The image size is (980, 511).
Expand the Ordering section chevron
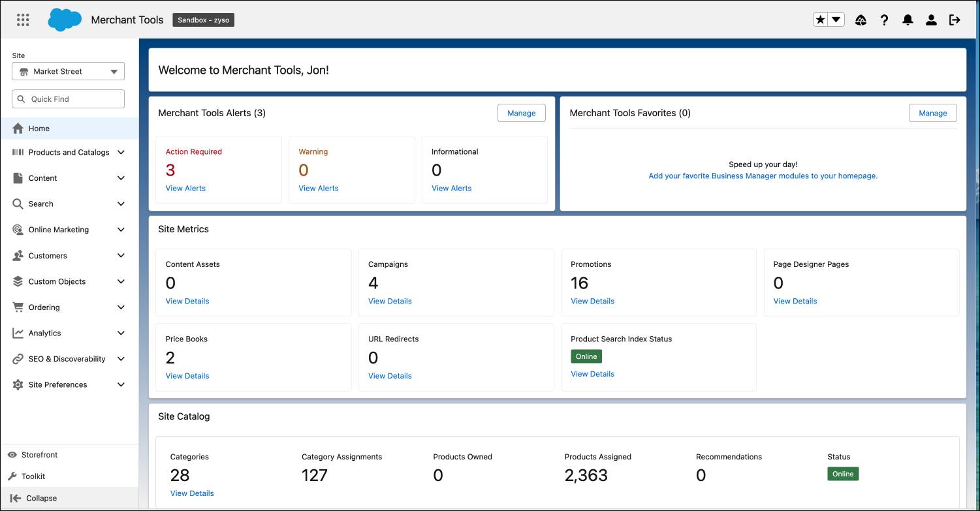(121, 307)
